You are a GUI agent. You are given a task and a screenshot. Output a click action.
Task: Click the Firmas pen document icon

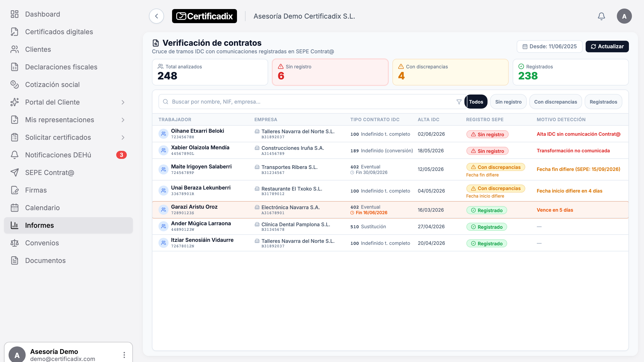(x=15, y=190)
